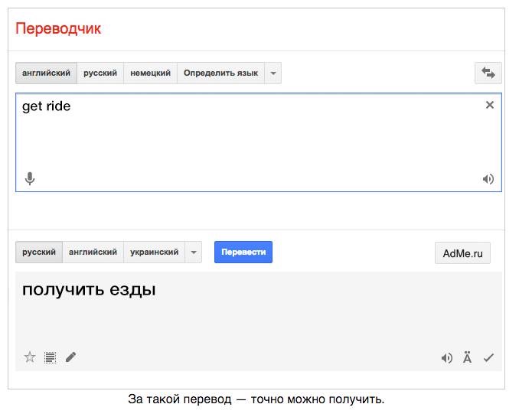The image size is (532, 417).
Task: Clear the source text with the X icon
Action: click(490, 106)
